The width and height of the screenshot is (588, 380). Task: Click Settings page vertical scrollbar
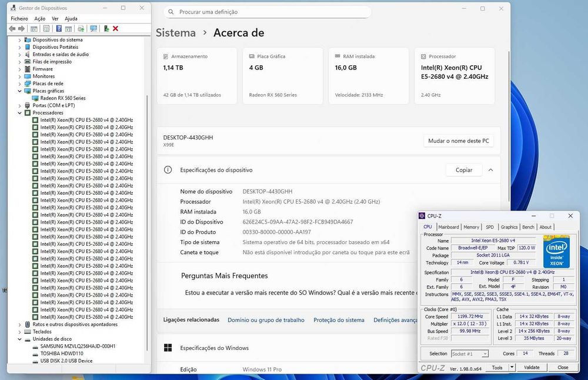point(509,127)
